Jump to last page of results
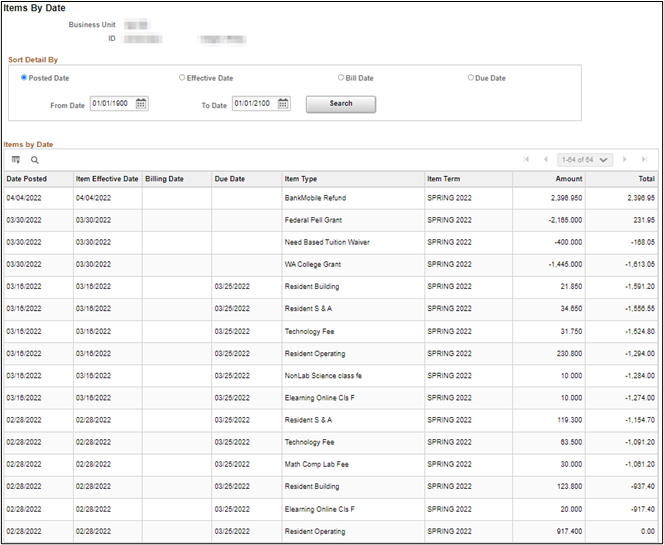 644,160
